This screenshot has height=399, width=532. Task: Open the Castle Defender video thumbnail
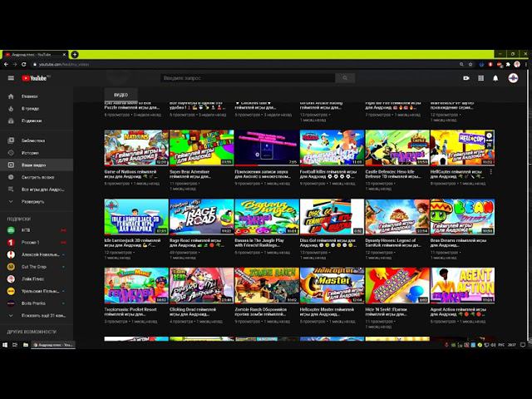(x=397, y=148)
